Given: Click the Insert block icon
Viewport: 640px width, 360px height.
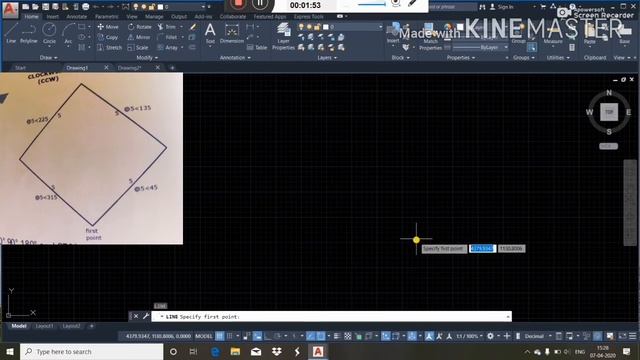Looking at the screenshot, I should point(393,33).
